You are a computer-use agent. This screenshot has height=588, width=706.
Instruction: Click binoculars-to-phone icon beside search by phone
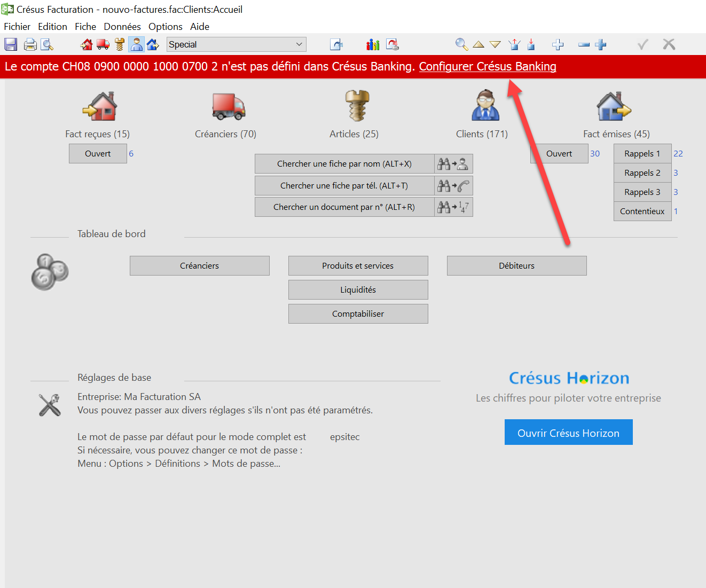[x=453, y=186]
